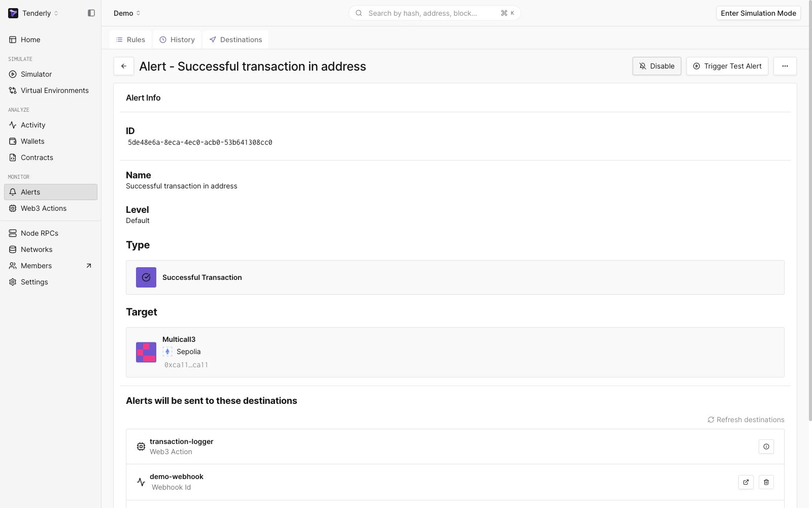The height and width of the screenshot is (508, 812).
Task: Open Settings in sidebar
Action: pyautogui.click(x=51, y=282)
